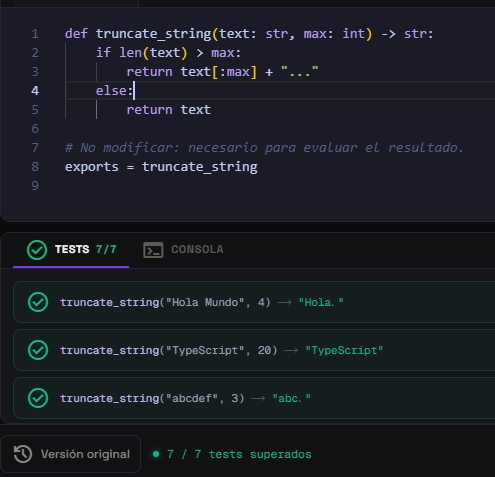
Task: Click the "exports = truncate_string" line
Action: (x=161, y=167)
